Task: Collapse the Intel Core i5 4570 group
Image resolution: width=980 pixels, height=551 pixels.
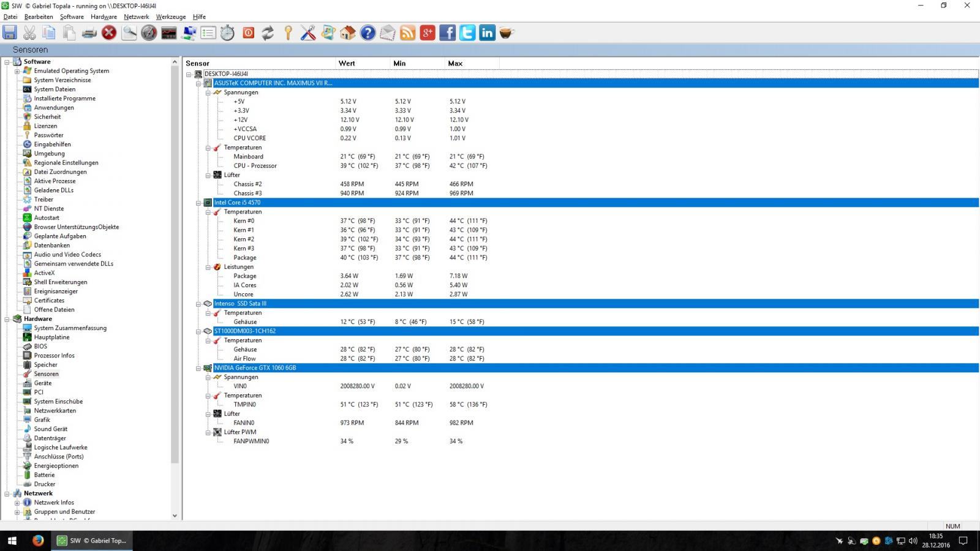Action: click(198, 203)
